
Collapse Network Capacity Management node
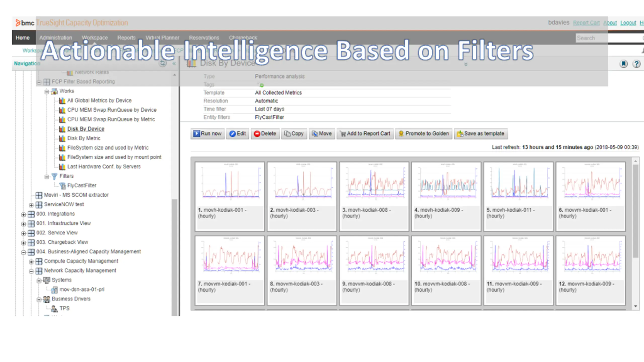[31, 271]
